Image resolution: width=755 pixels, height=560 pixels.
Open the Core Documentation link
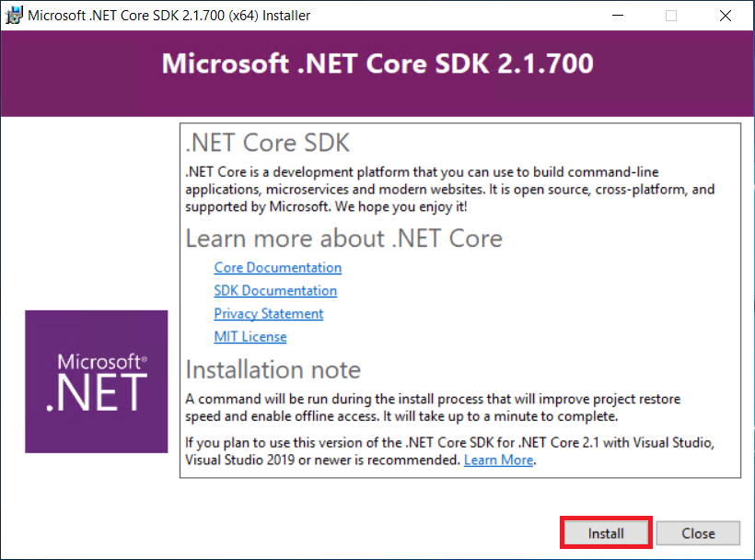tap(278, 268)
